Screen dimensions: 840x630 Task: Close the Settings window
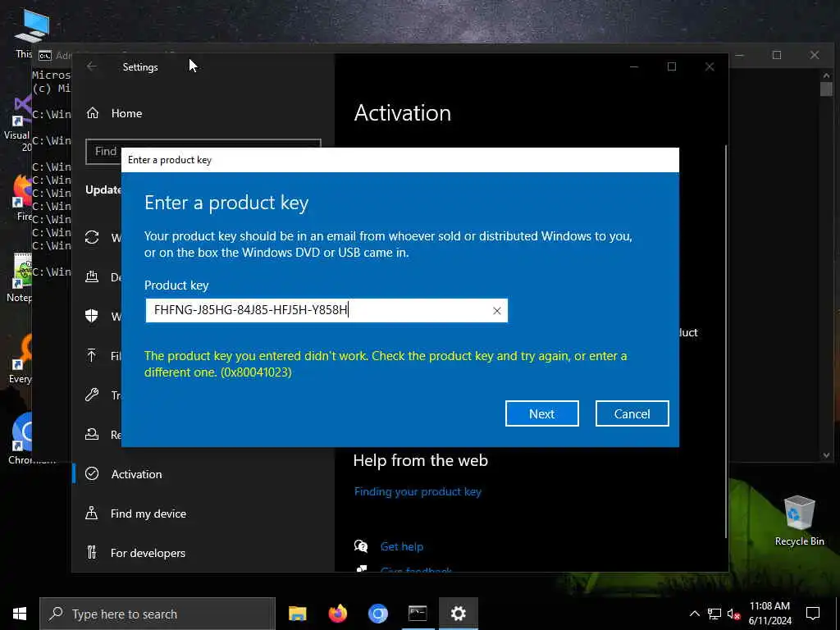[710, 66]
